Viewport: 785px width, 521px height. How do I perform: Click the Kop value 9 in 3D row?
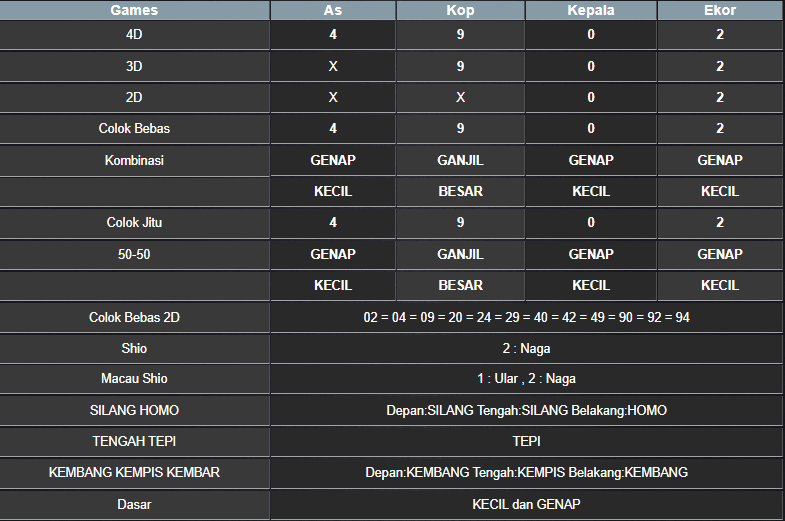point(460,66)
